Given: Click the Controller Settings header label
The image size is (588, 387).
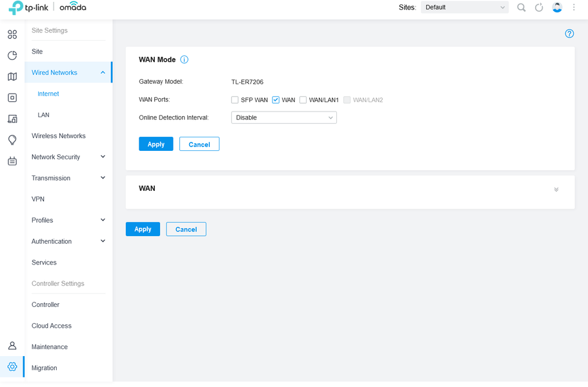Looking at the screenshot, I should 57,284.
